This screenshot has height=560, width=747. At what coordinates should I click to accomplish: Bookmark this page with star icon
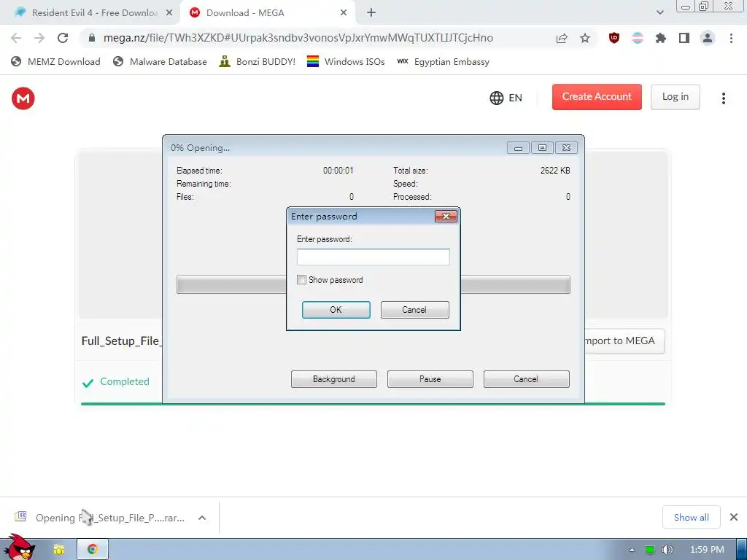tap(585, 38)
